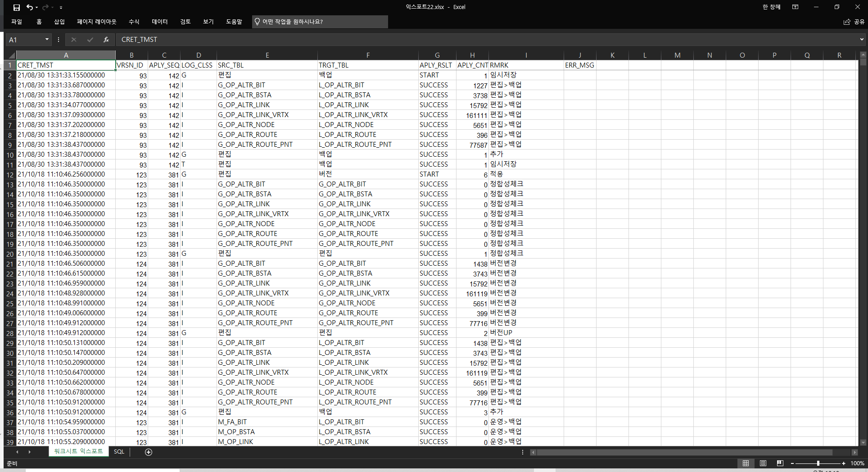Click the 161111 count cell in row 6
The height and width of the screenshot is (472, 868).
[x=472, y=115]
